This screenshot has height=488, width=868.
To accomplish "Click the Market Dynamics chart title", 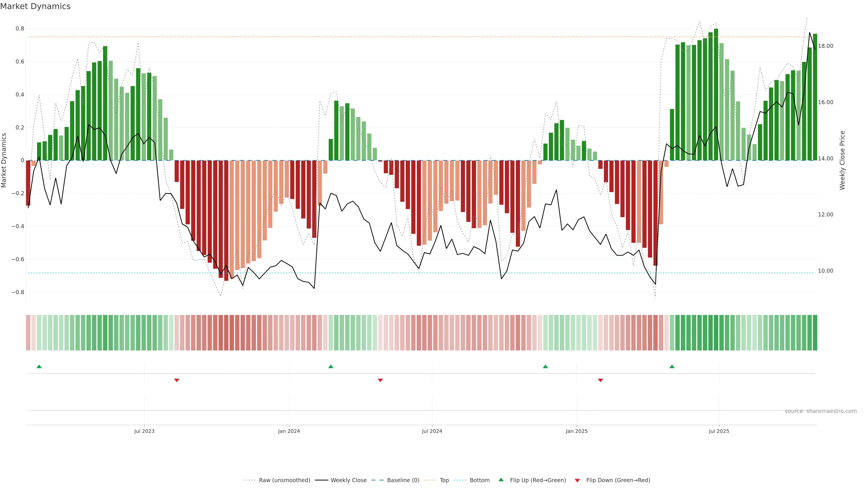I will tap(35, 6).
